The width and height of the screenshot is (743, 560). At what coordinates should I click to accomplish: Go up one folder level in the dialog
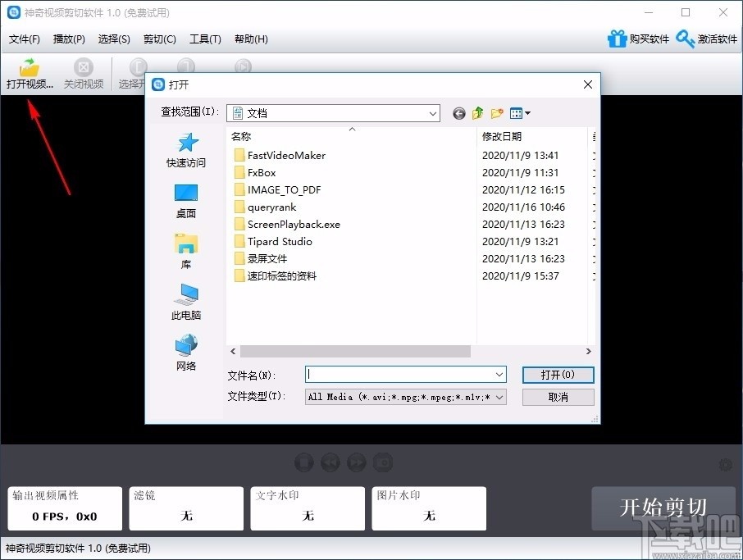point(477,112)
